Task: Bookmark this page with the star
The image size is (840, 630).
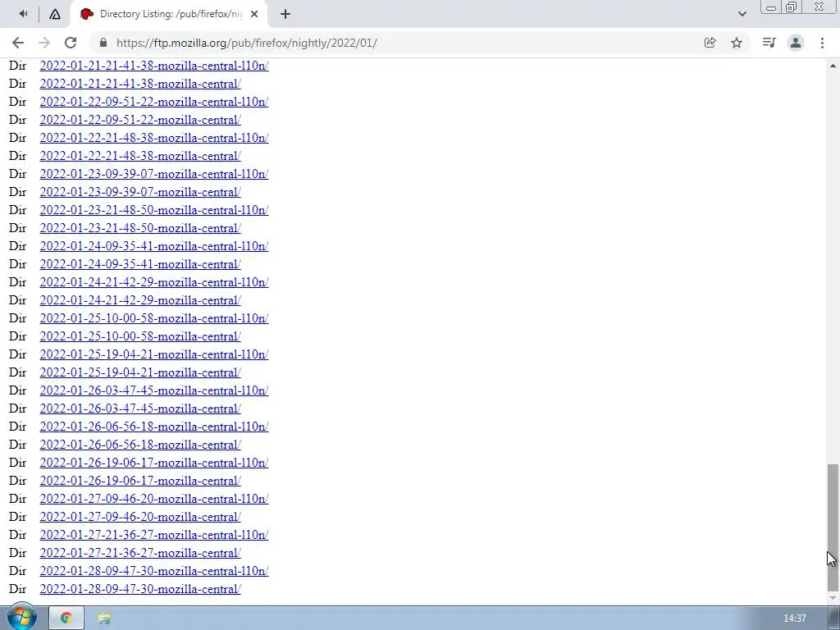Action: pos(737,43)
